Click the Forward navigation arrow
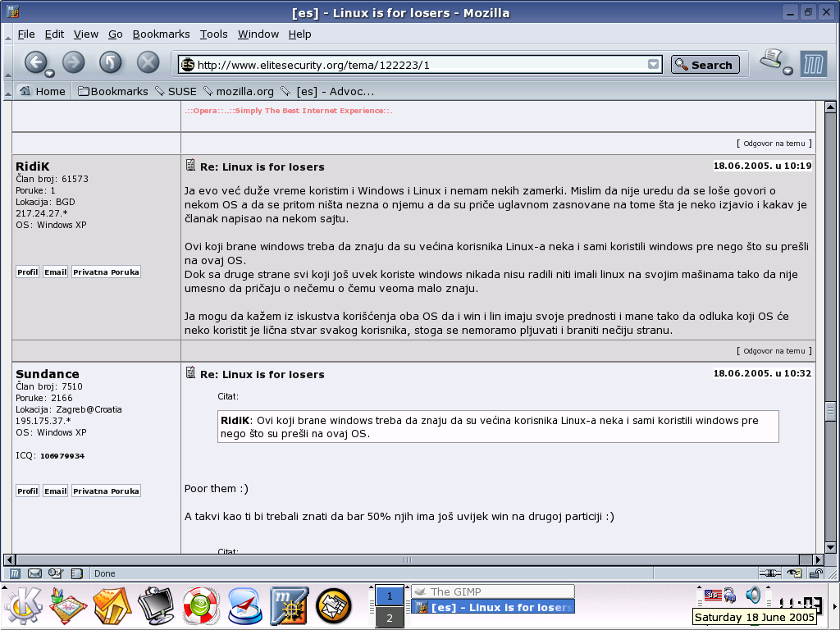840x630 pixels. 73,62
